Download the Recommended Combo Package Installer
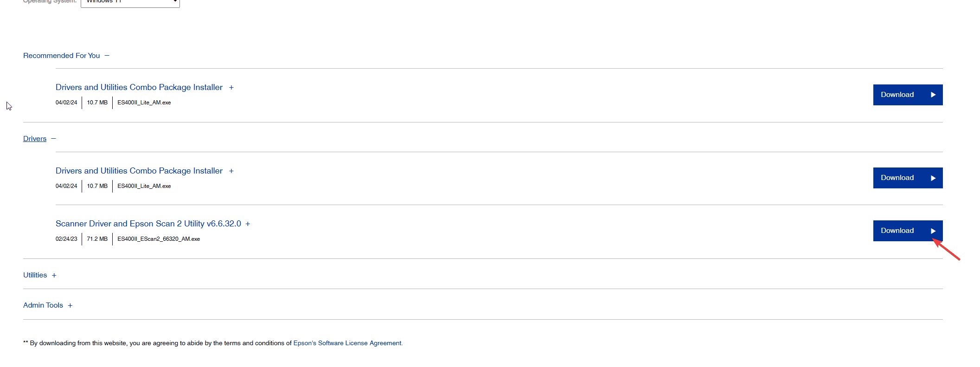 coord(908,95)
